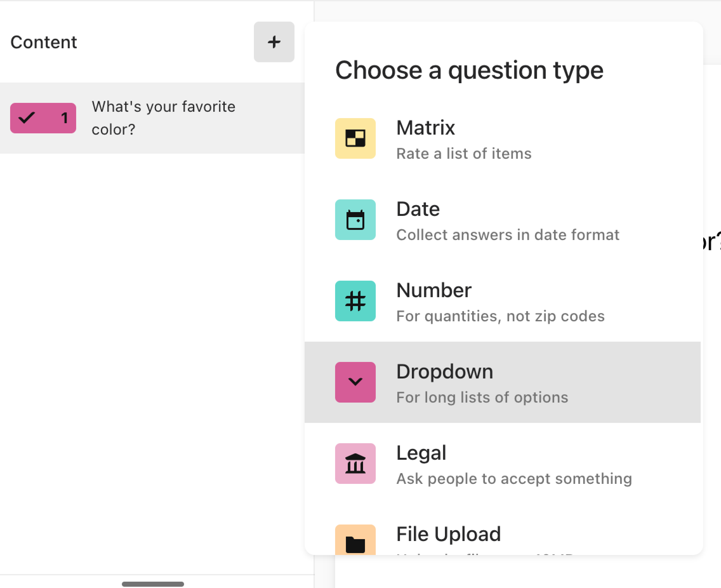Select the Matrix grid icon
Screen dimensions: 721x588
[x=355, y=138]
